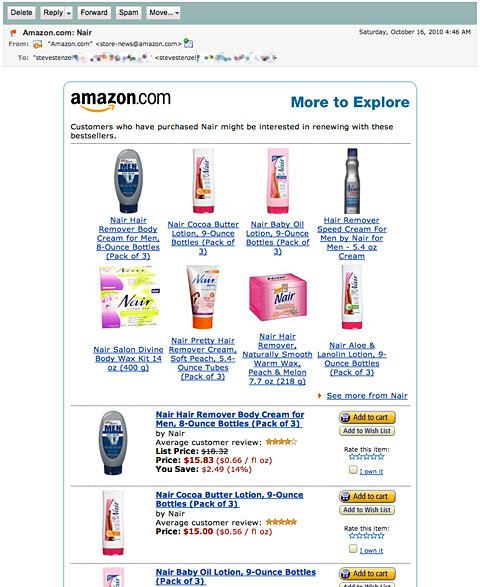
Task: Mark the message as Spam
Action: point(128,13)
